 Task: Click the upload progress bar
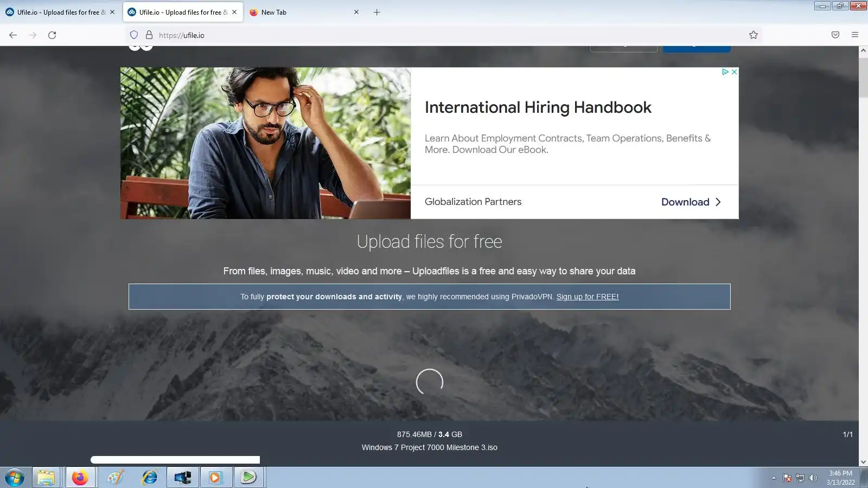(x=175, y=460)
